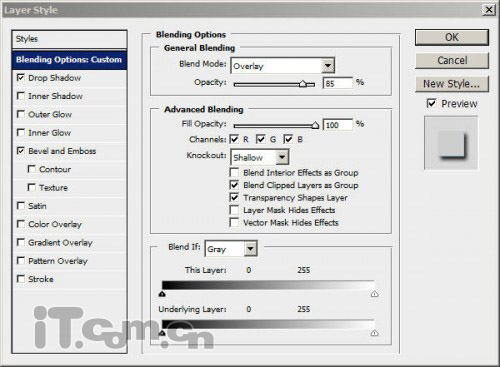Click the This Layer black slider triangle
The image size is (500, 367).
point(162,294)
